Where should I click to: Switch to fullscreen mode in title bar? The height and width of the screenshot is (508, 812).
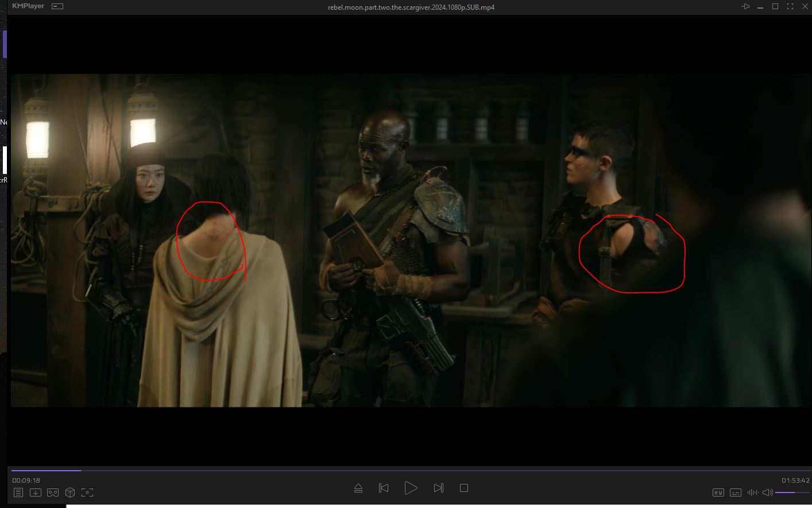790,7
